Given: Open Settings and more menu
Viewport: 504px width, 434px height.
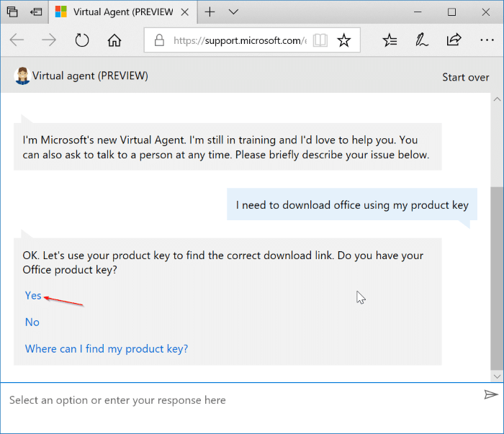Looking at the screenshot, I should [x=487, y=40].
